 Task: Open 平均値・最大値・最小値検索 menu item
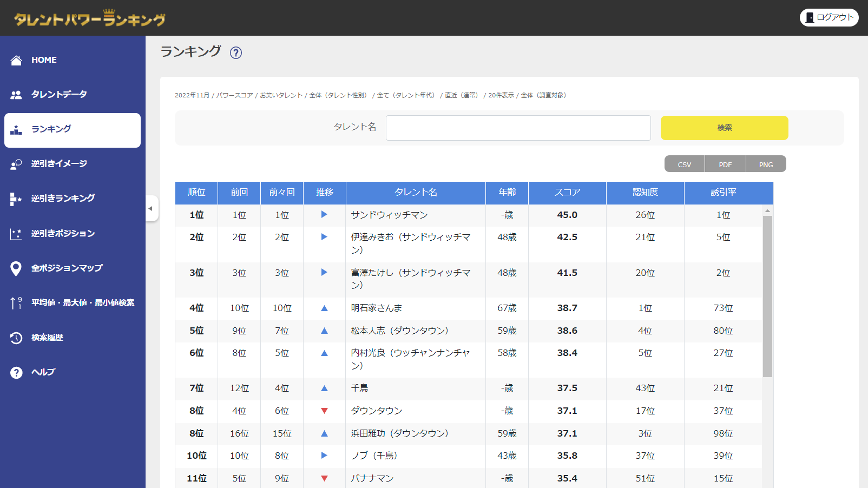point(82,303)
